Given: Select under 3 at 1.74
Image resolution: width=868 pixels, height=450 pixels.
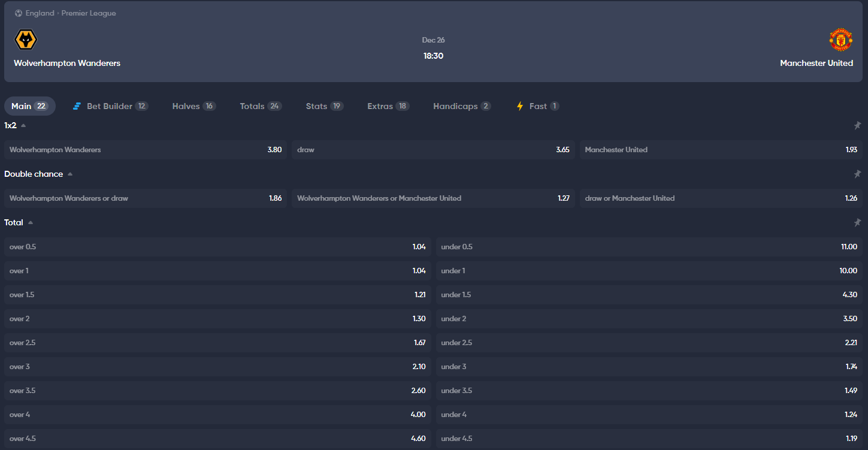Looking at the screenshot, I should coord(649,367).
